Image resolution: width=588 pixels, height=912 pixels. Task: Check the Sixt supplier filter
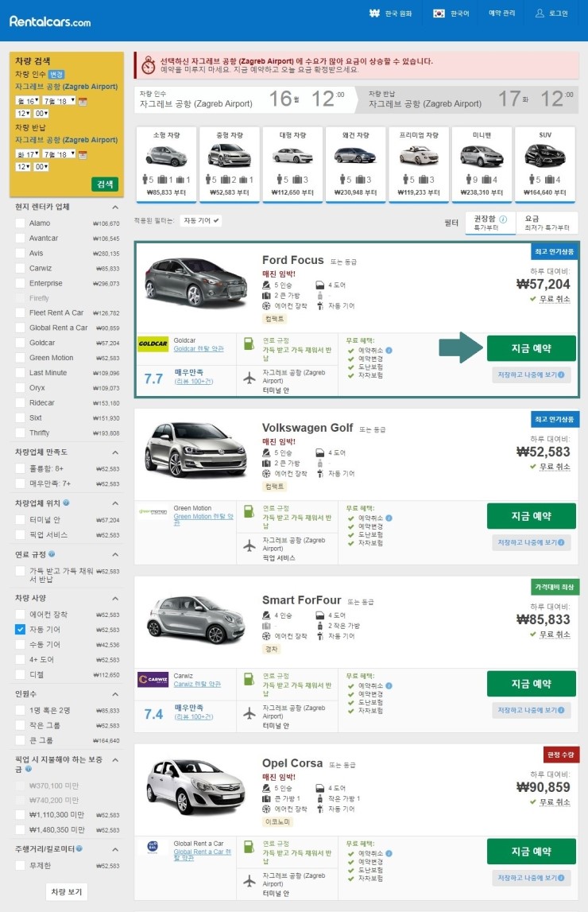[x=21, y=417]
